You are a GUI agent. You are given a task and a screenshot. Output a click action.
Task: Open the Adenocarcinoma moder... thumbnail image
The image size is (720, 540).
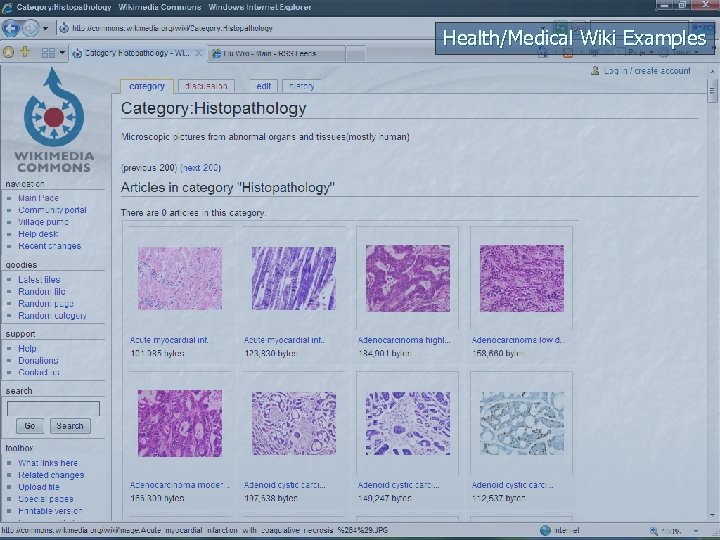(x=180, y=423)
